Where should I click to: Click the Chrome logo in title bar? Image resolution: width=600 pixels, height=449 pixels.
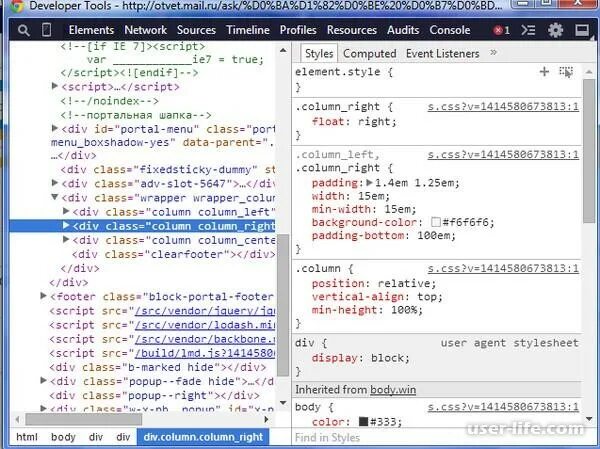coord(17,6)
